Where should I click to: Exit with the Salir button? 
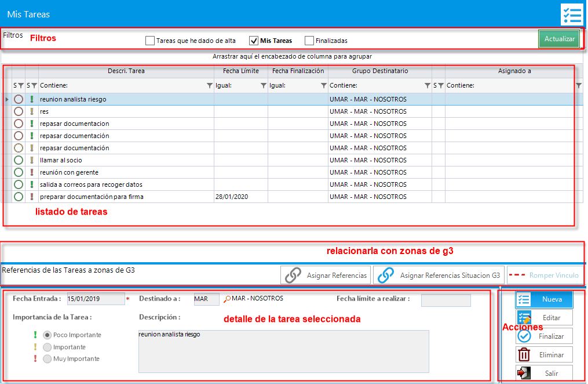544,373
